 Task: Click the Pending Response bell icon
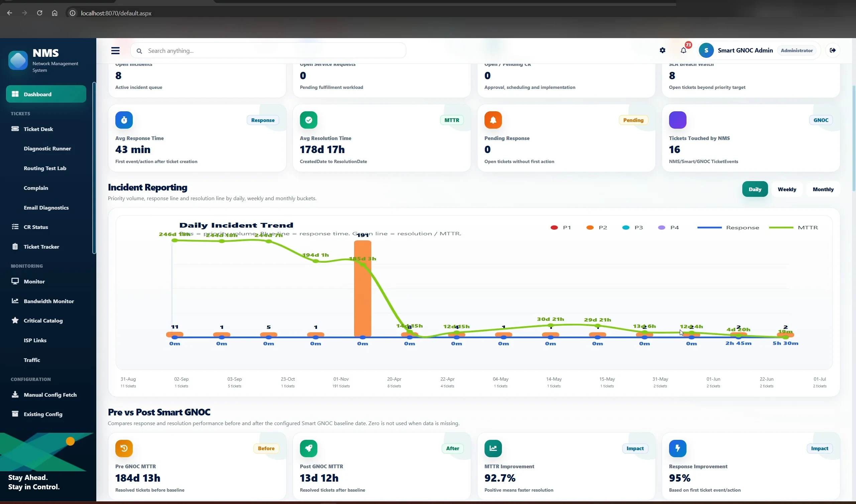point(493,120)
